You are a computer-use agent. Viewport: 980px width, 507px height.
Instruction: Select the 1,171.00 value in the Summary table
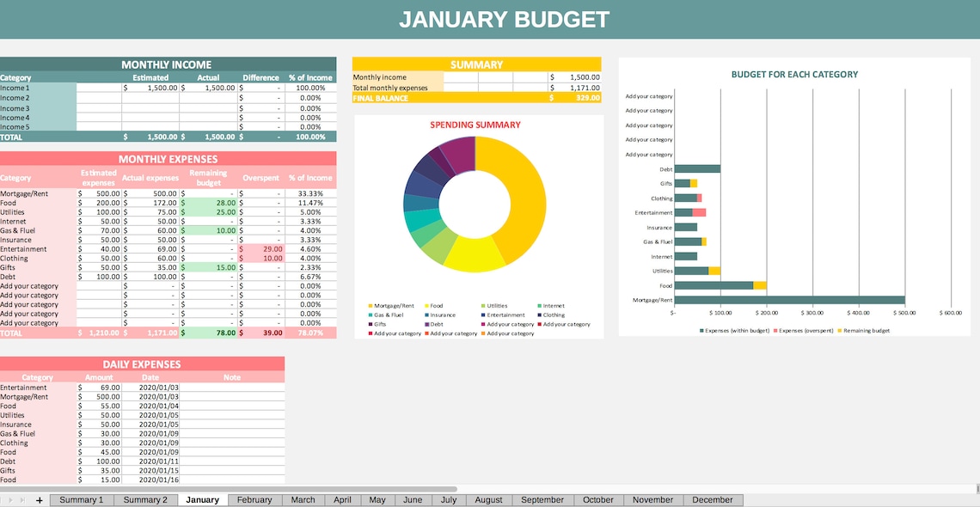(x=575, y=88)
